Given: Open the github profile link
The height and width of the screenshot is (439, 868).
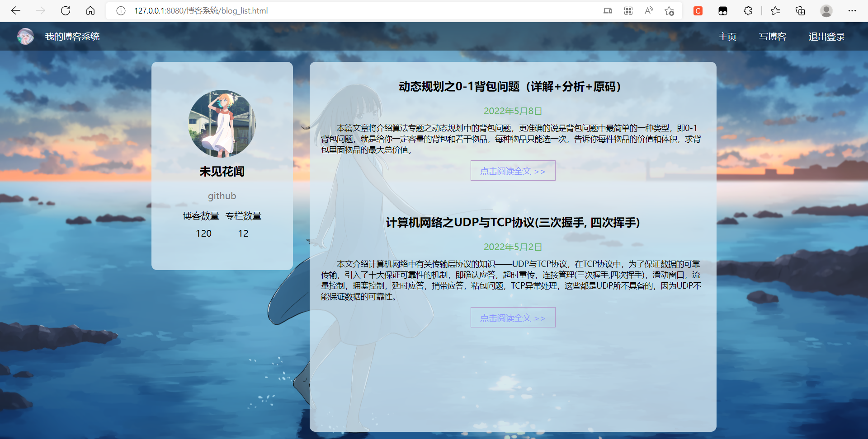Looking at the screenshot, I should (x=222, y=196).
